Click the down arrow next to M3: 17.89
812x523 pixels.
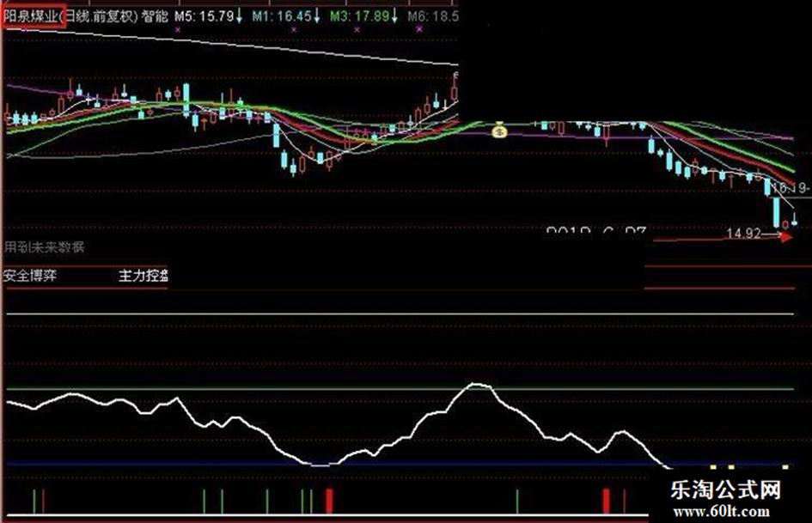[394, 17]
